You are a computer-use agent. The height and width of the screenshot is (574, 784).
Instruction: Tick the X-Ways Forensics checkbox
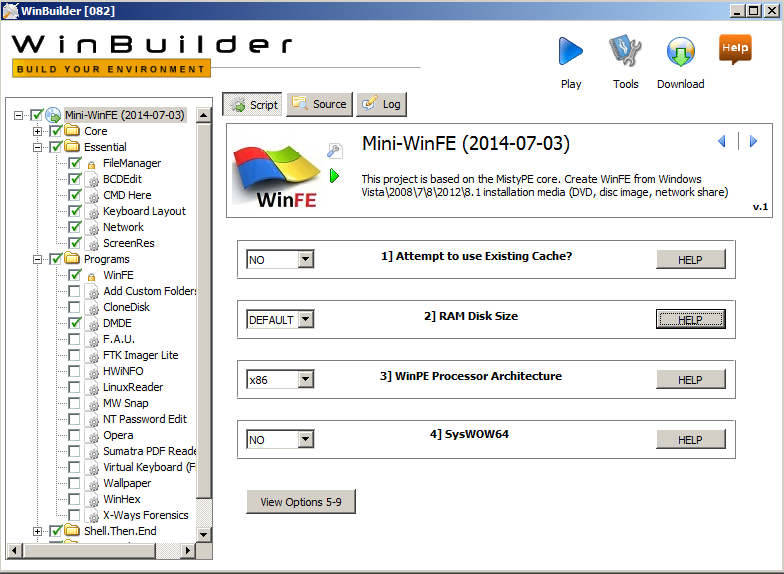pyautogui.click(x=74, y=515)
